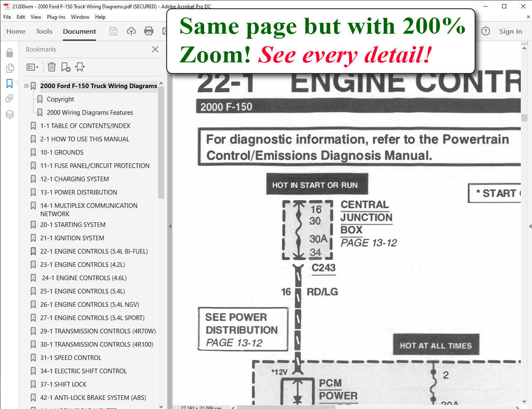Click the Save file icon

[113, 31]
